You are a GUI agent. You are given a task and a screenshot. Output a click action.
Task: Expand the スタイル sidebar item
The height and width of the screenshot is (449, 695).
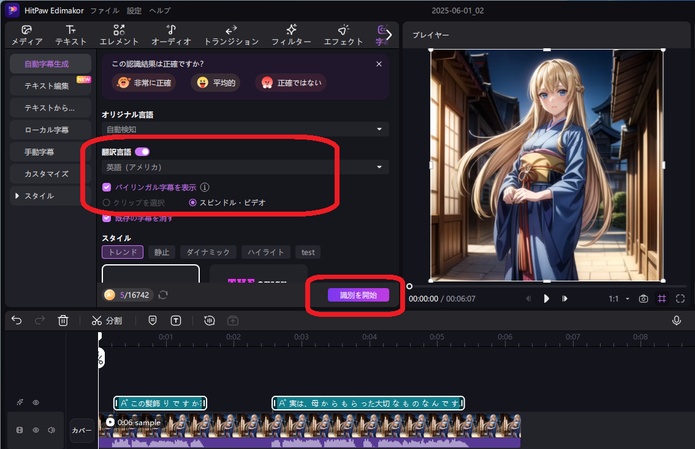(x=50, y=195)
